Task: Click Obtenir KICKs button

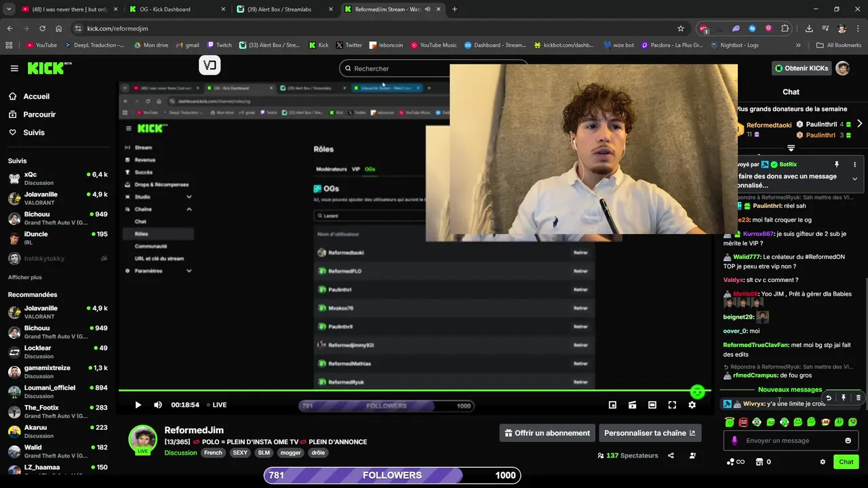Action: point(802,68)
